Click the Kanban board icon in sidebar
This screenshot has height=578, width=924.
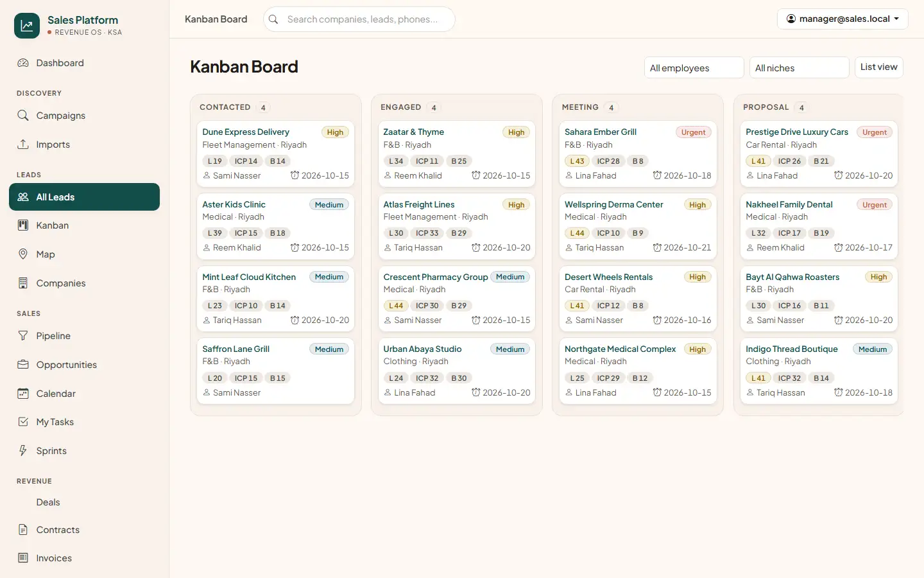23,225
